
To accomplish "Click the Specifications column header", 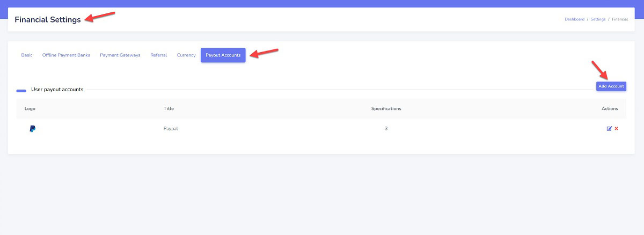I will [x=386, y=109].
